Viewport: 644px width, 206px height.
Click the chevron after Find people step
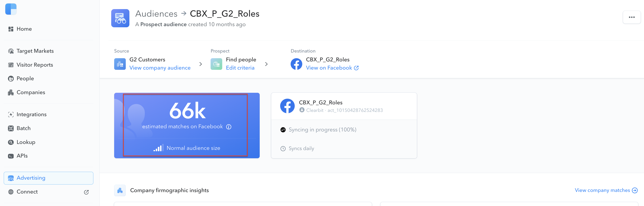click(x=266, y=64)
